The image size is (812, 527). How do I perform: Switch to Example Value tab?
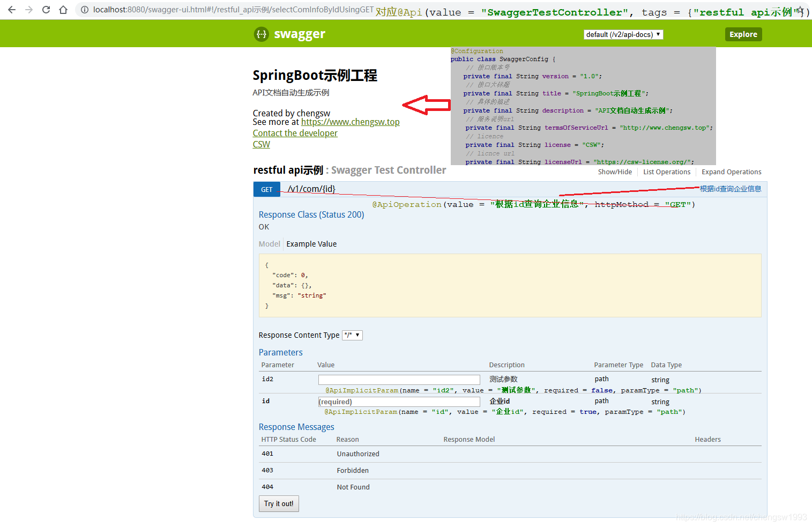(x=311, y=244)
